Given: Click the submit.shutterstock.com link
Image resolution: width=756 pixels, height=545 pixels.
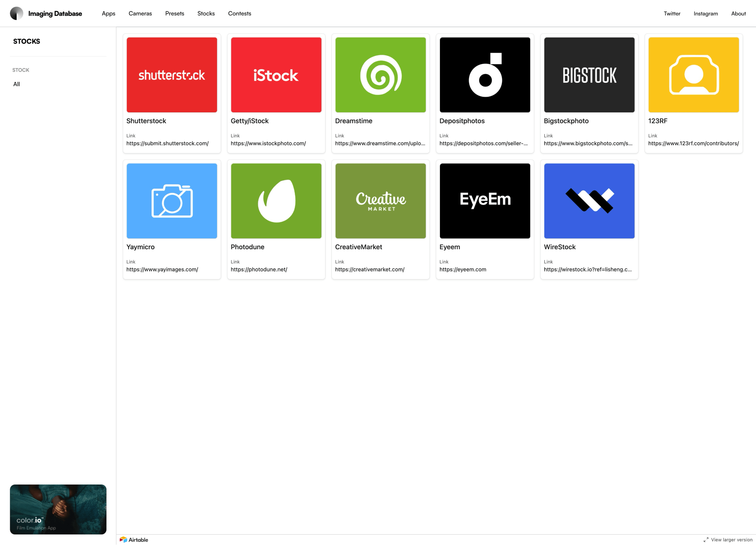Looking at the screenshot, I should (x=167, y=143).
